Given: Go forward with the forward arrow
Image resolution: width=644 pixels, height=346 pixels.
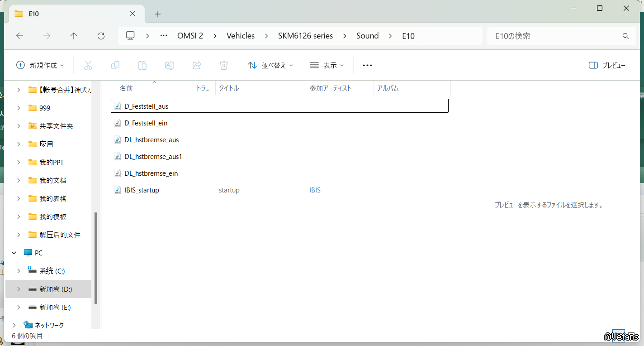Looking at the screenshot, I should [x=47, y=36].
